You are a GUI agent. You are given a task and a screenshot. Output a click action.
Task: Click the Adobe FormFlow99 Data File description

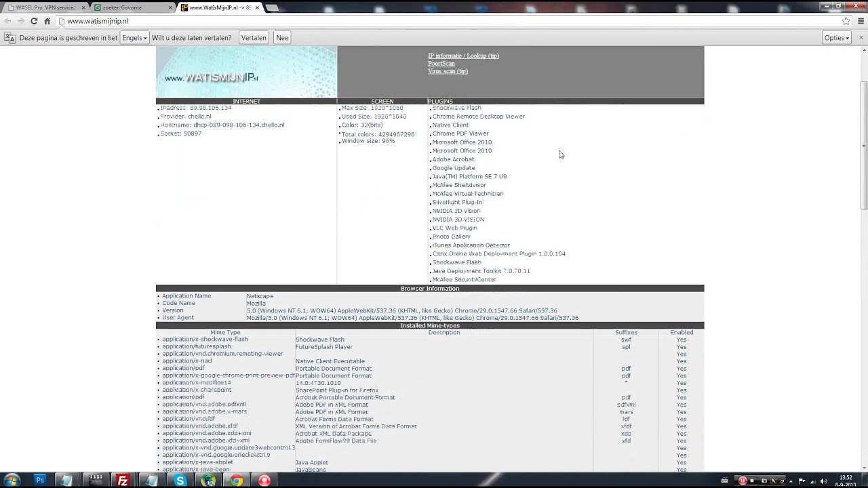click(x=336, y=441)
